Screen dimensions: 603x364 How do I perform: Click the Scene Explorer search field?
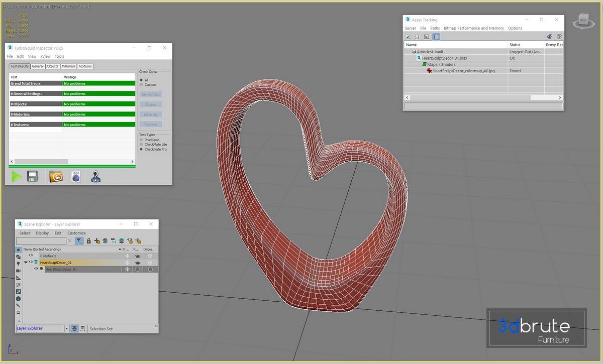click(x=41, y=241)
